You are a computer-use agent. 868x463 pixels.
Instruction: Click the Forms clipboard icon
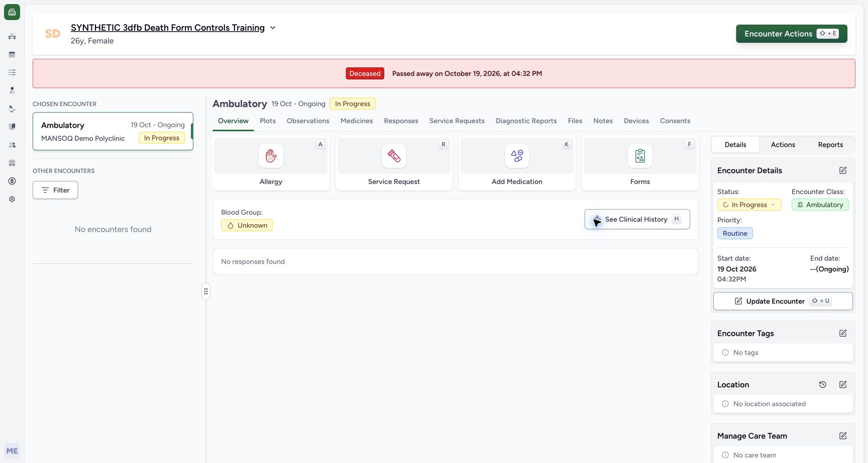click(x=640, y=156)
